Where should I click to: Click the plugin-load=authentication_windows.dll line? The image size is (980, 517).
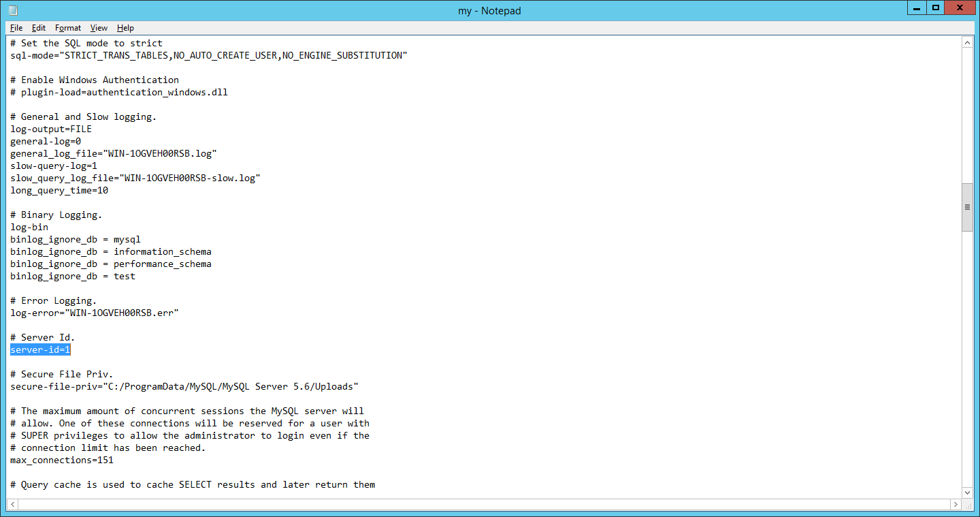[119, 92]
